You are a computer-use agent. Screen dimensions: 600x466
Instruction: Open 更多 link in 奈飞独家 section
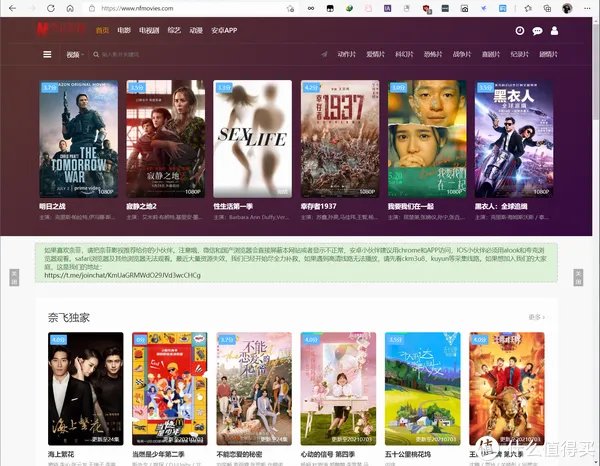point(536,317)
